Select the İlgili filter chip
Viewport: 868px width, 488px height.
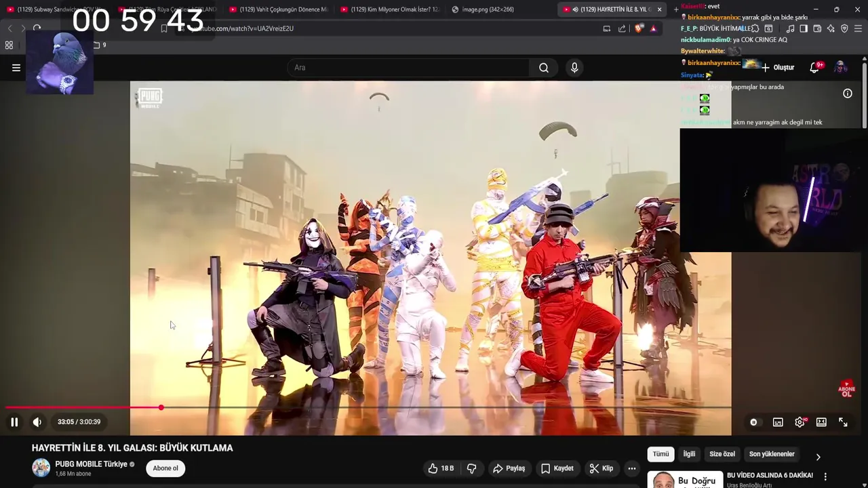[689, 454]
